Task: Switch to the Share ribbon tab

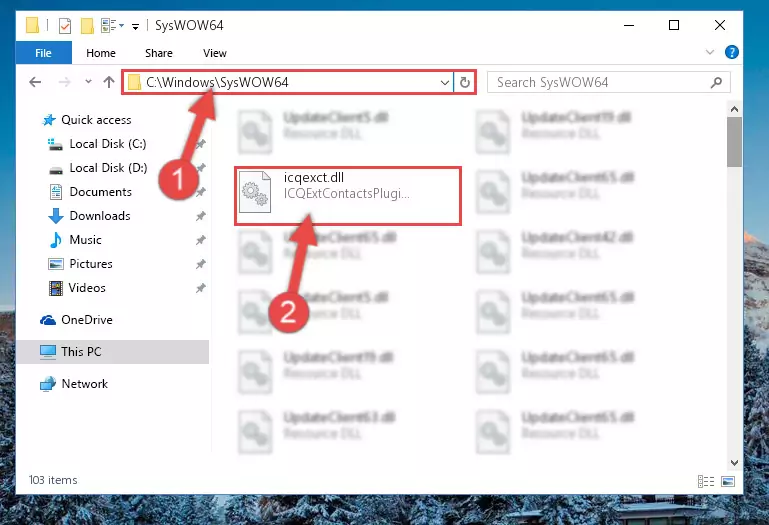Action: pyautogui.click(x=158, y=53)
